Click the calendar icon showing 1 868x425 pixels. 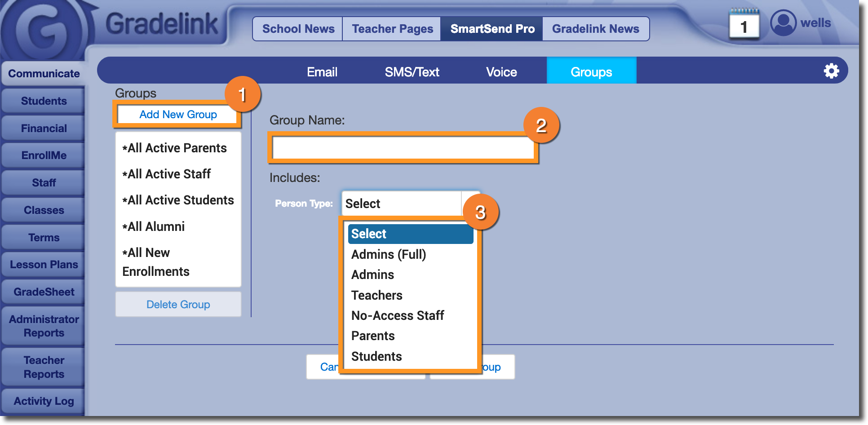pos(744,25)
